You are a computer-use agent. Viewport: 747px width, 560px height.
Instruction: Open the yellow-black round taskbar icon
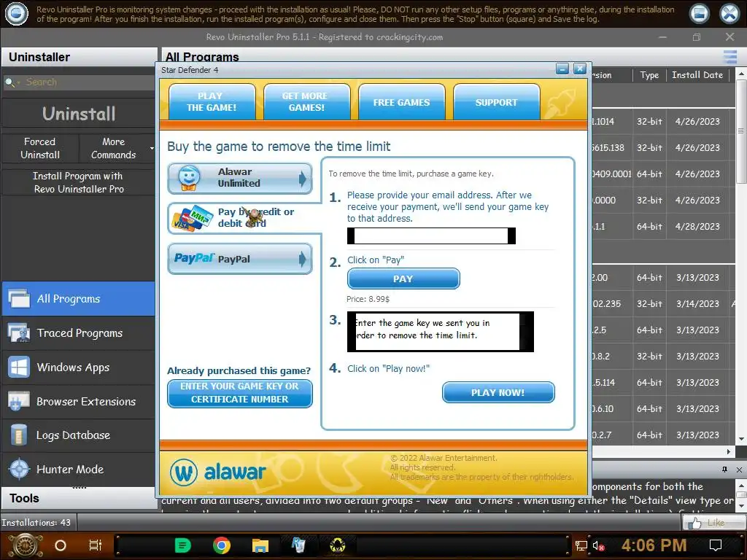click(x=338, y=545)
